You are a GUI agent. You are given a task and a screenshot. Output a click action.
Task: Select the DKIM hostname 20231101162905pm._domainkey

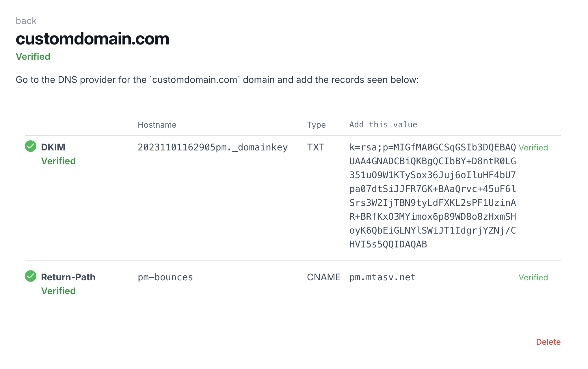[x=213, y=147]
